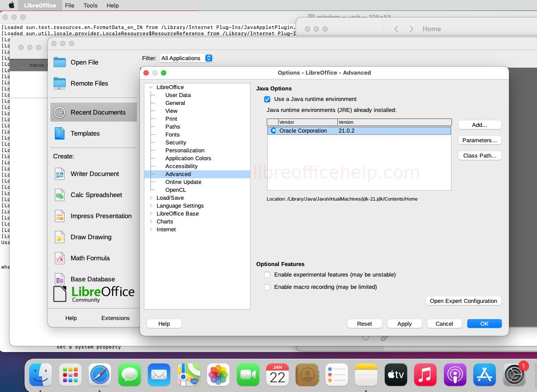Open Maps app in the Dock
This screenshot has height=392, width=537.
click(189, 375)
